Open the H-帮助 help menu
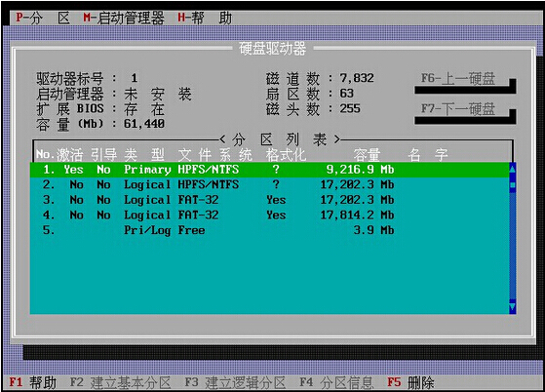This screenshot has height=392, width=545. coord(205,18)
